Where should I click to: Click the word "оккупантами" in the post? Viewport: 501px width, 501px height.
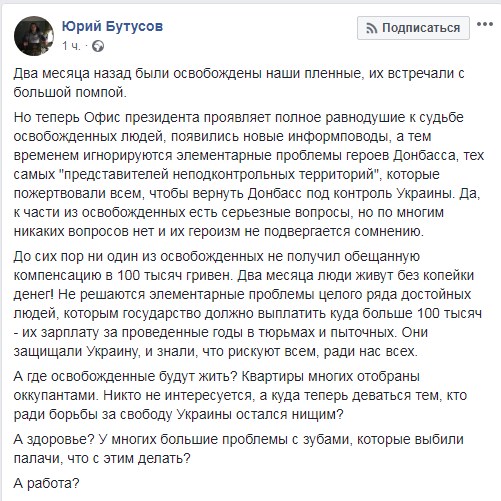[56, 396]
